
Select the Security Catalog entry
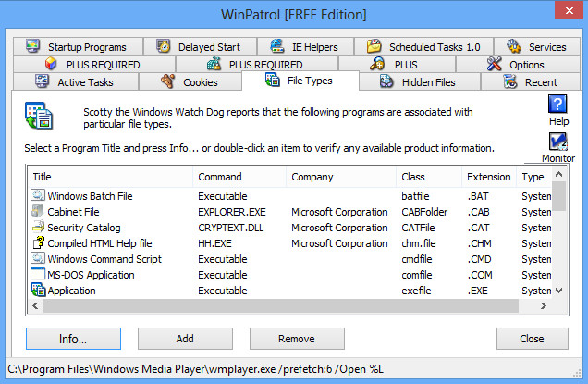84,228
